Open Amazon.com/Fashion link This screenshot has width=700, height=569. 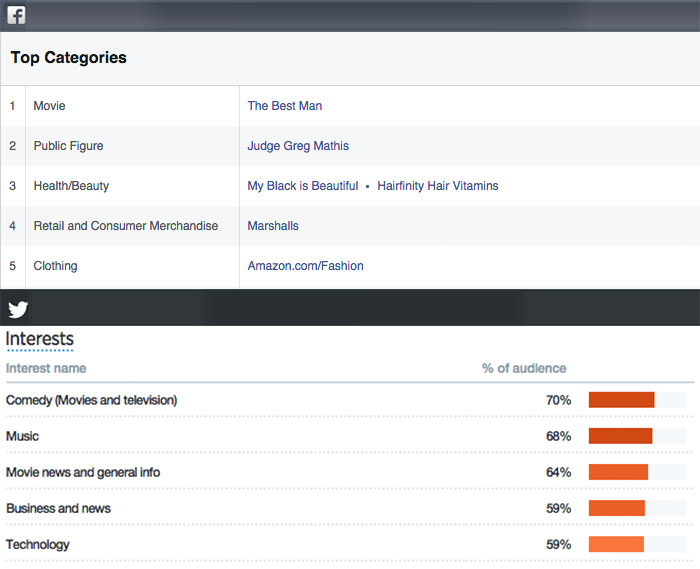tap(305, 266)
